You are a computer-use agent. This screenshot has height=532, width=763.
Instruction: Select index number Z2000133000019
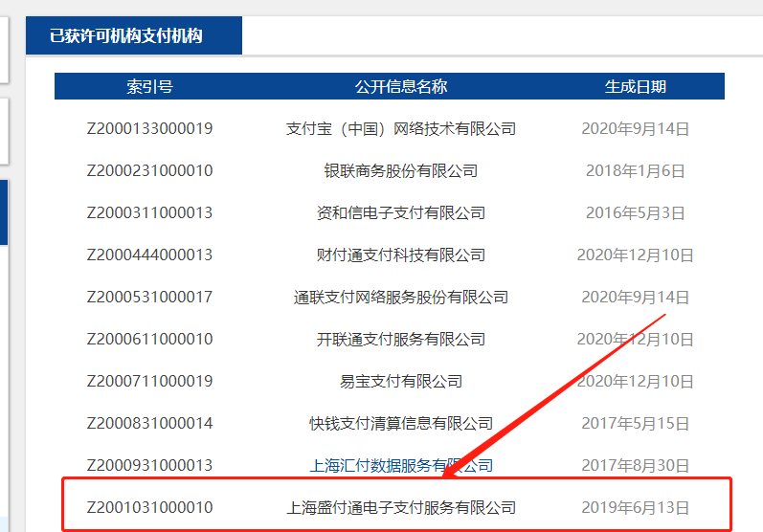tap(150, 129)
